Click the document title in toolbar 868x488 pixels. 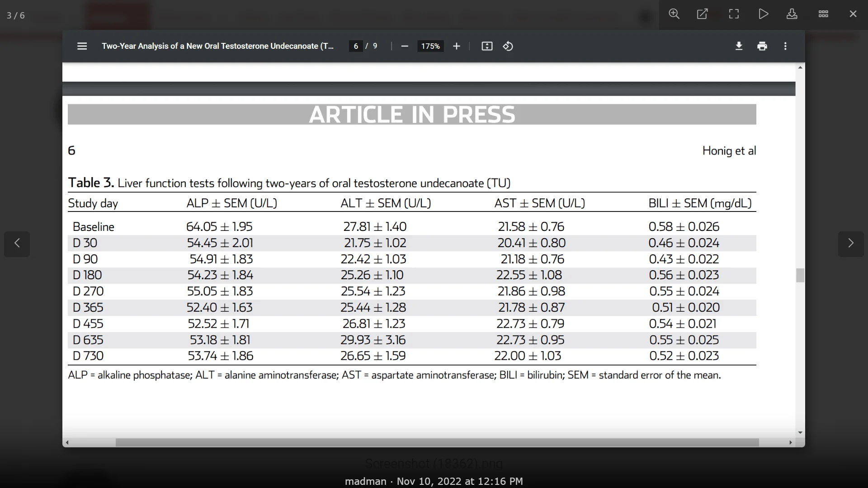click(x=217, y=46)
